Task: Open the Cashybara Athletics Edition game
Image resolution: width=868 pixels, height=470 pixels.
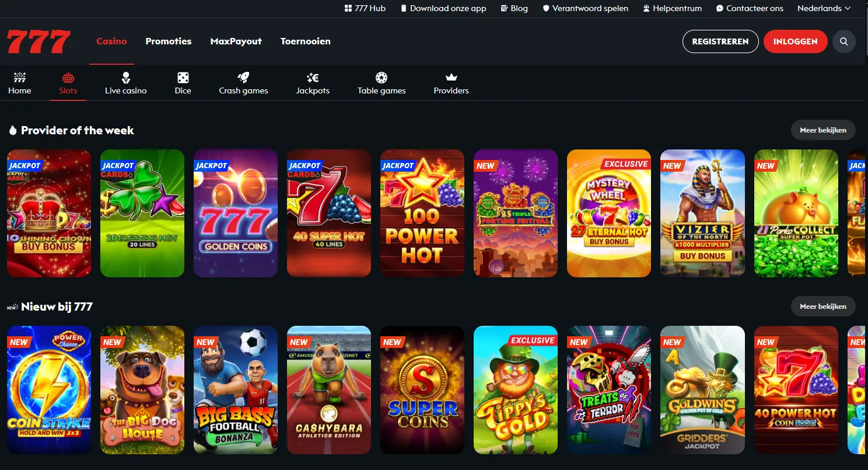Action: click(x=329, y=390)
